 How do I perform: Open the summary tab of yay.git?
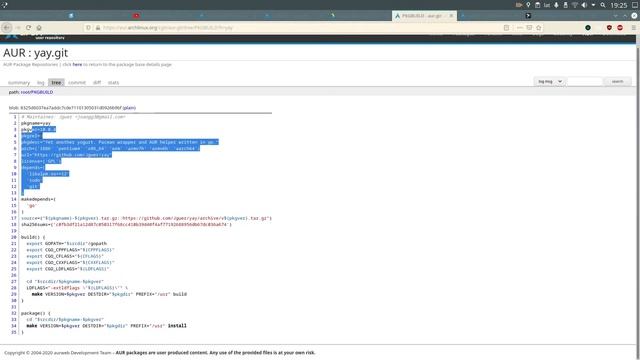point(19,82)
